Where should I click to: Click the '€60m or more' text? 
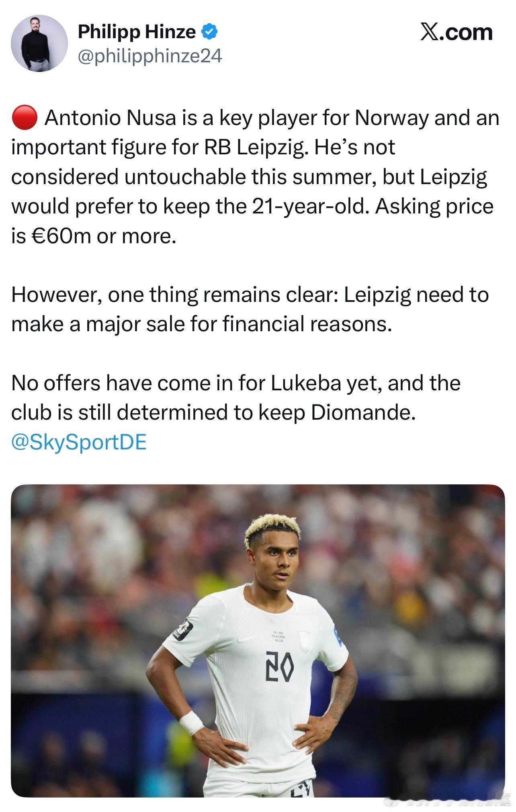tap(104, 236)
